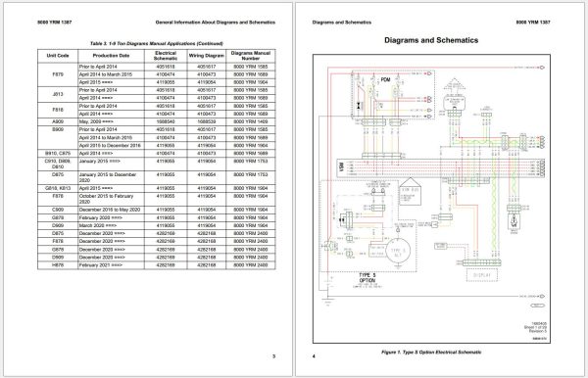Click the 'TYPE S OPTION' label in schematic
The height and width of the screenshot is (378, 588).
click(x=367, y=277)
